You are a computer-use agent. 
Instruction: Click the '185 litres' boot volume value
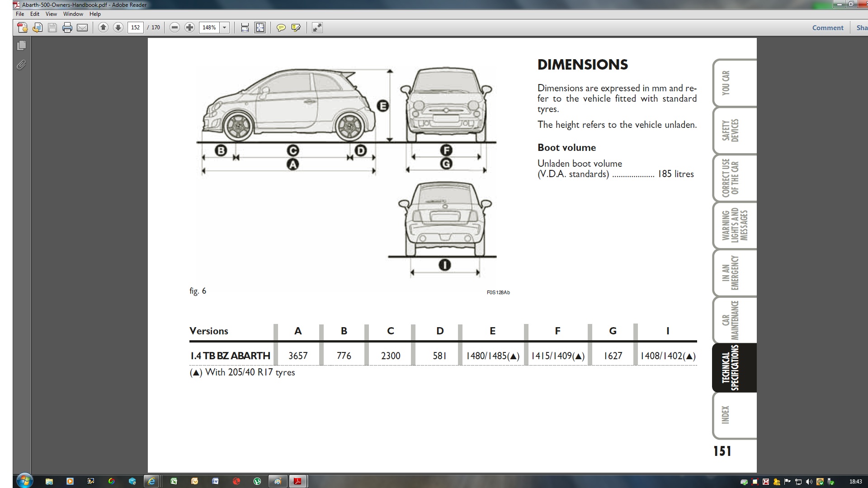coord(675,174)
